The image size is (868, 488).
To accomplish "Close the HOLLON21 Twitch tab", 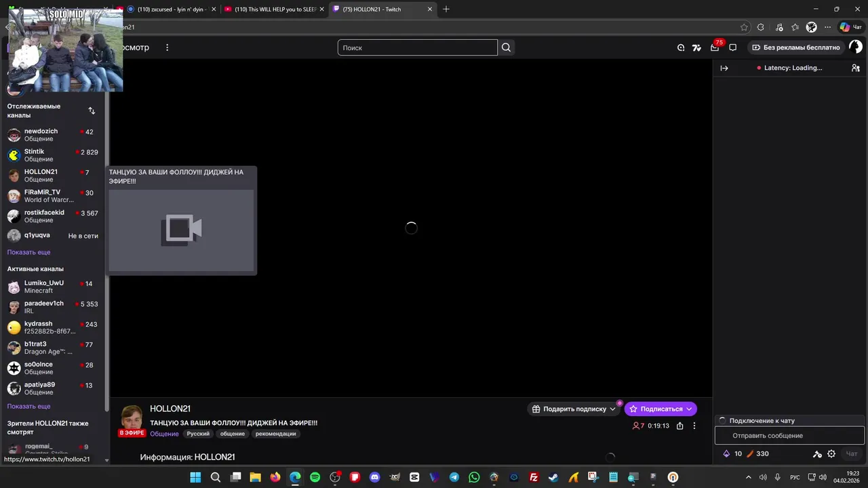I will (429, 9).
